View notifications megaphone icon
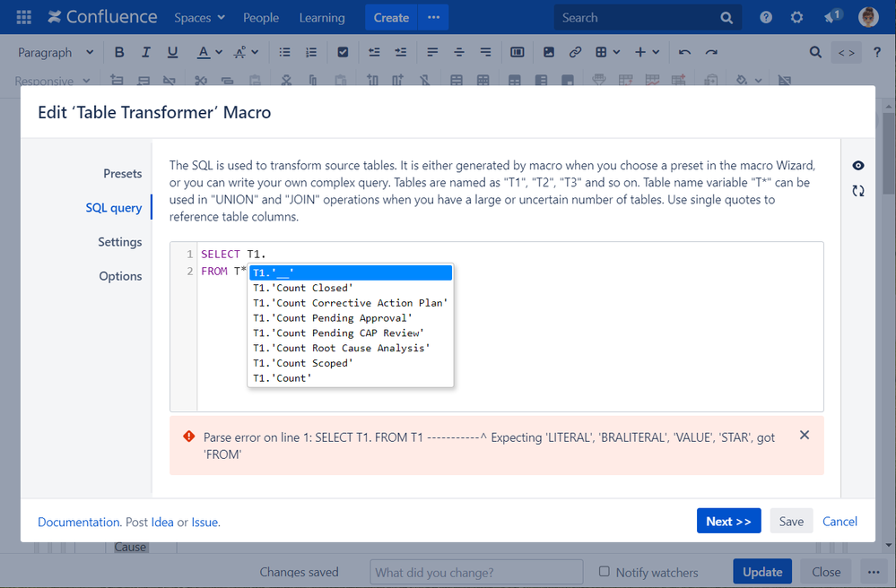 (832, 16)
